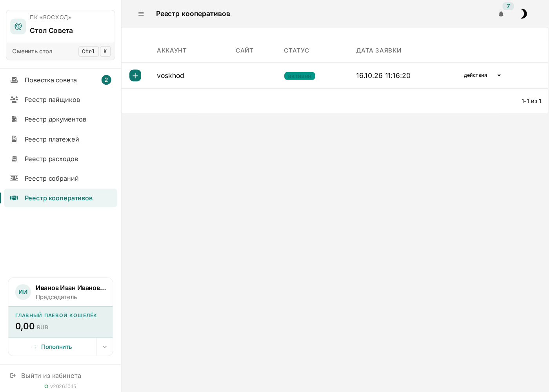Click the САЙТ column header
The image size is (549, 392).
pyautogui.click(x=244, y=51)
